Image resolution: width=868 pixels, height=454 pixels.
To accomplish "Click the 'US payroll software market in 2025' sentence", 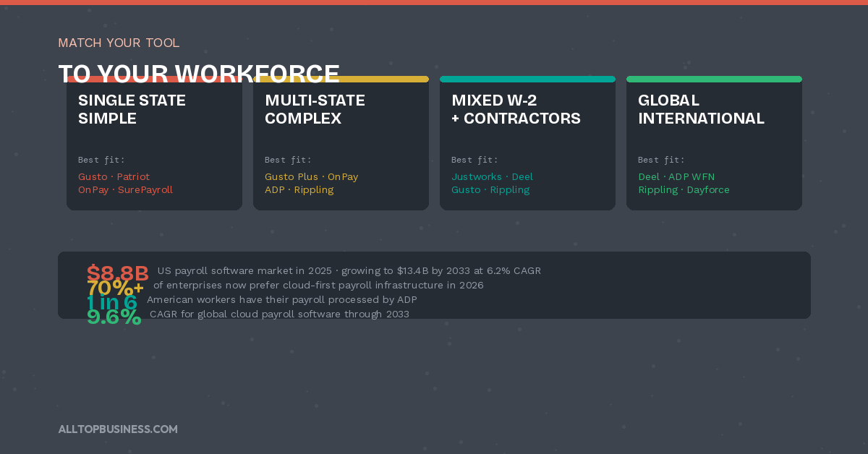I will click(x=349, y=270).
